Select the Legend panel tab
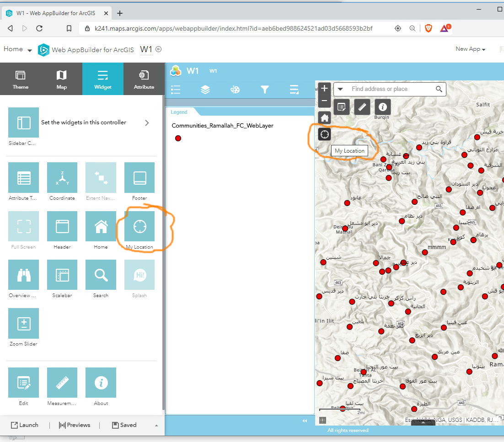The image size is (504, 442). point(179,112)
